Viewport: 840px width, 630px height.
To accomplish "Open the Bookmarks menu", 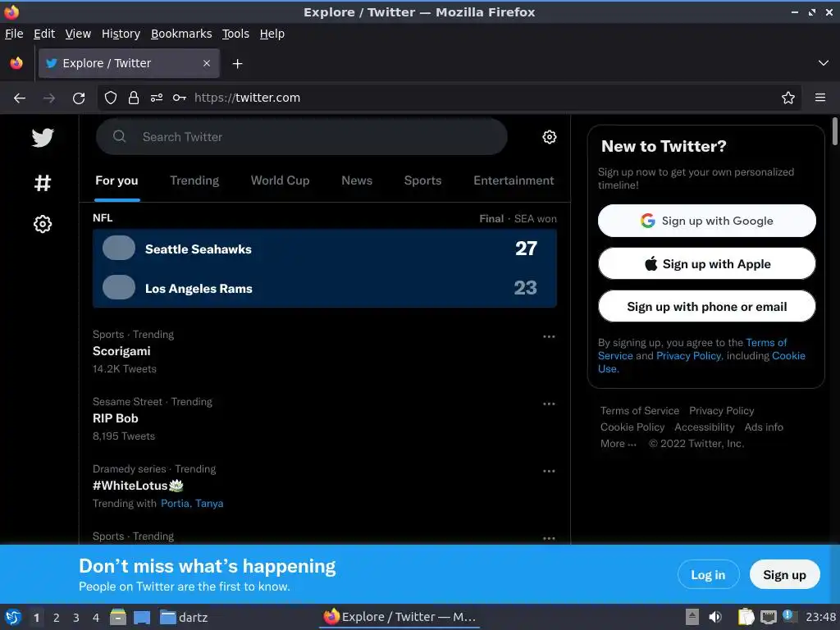I will pos(181,34).
